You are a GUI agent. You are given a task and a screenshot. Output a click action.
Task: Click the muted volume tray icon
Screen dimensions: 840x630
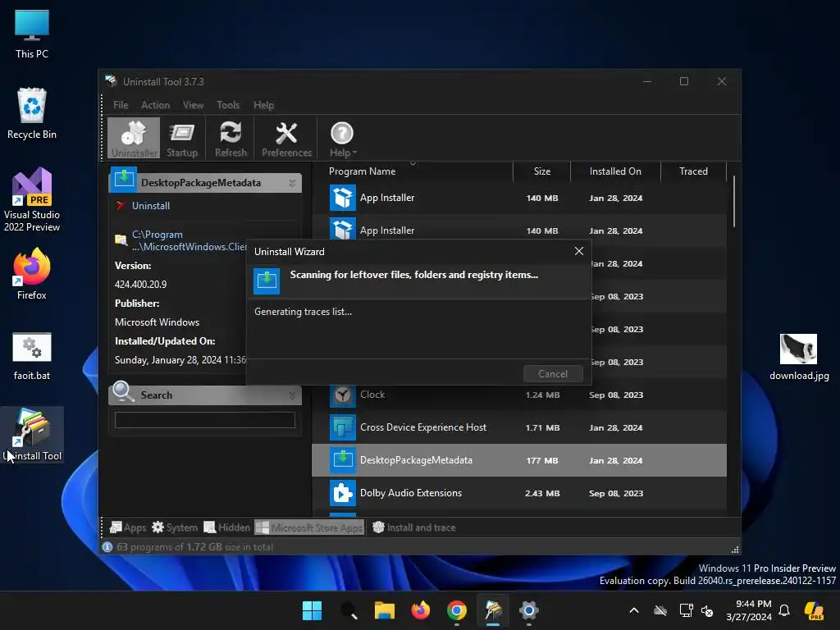[x=707, y=610]
